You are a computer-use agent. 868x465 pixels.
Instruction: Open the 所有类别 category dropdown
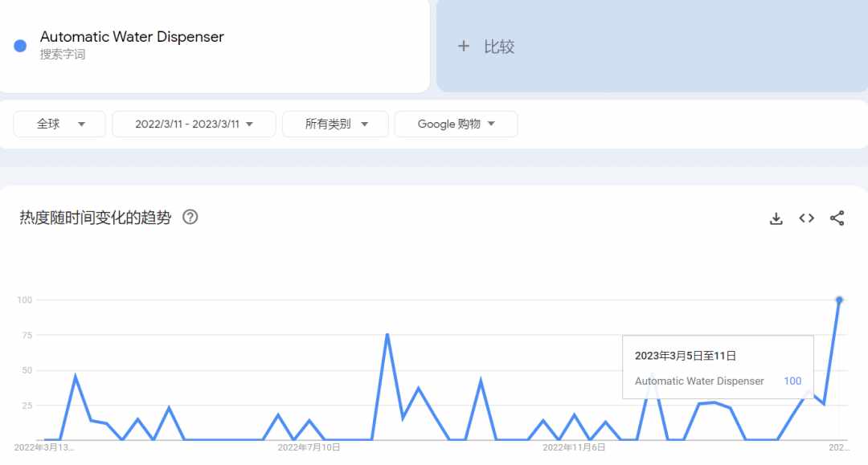pyautogui.click(x=335, y=124)
